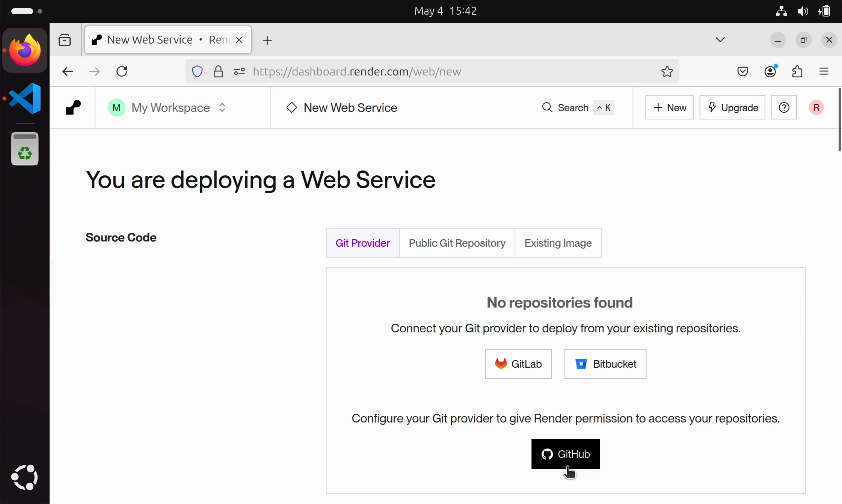
Task: Open Firefox account profile icon
Action: pyautogui.click(x=770, y=71)
